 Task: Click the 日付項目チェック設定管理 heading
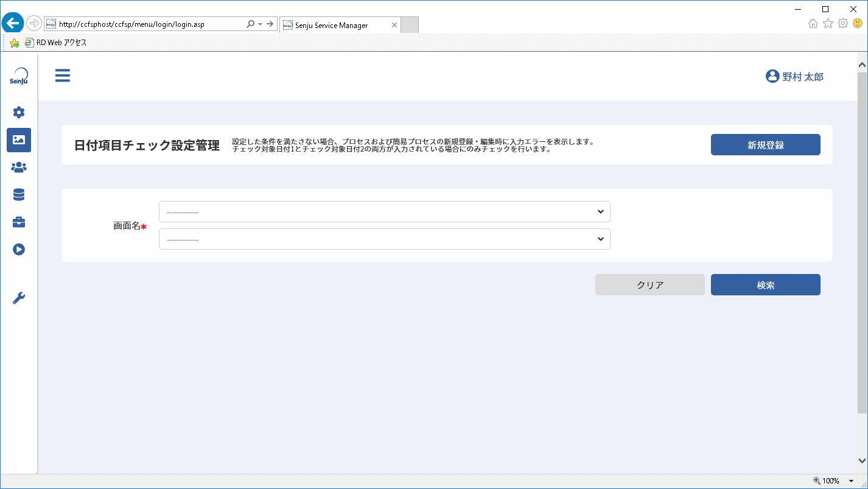(x=147, y=146)
